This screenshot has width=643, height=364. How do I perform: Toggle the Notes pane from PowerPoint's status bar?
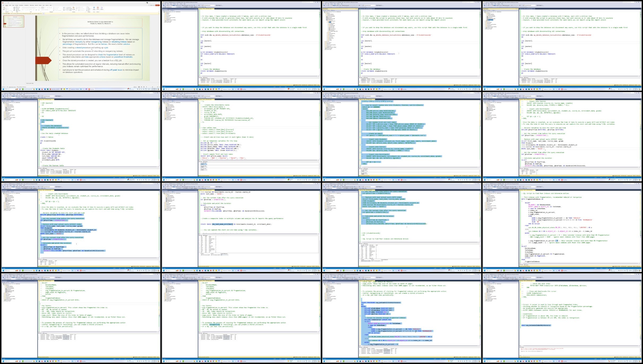(135, 87)
